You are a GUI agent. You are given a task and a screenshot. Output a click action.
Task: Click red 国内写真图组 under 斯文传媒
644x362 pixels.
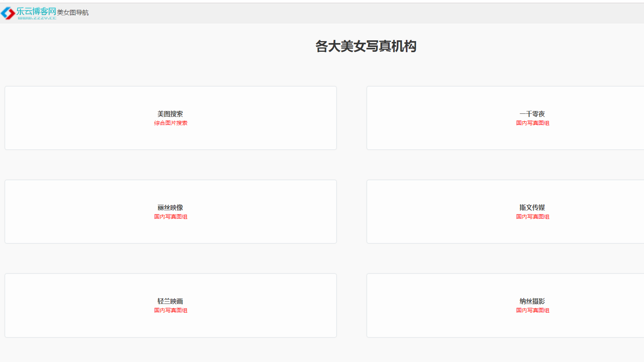(x=532, y=217)
